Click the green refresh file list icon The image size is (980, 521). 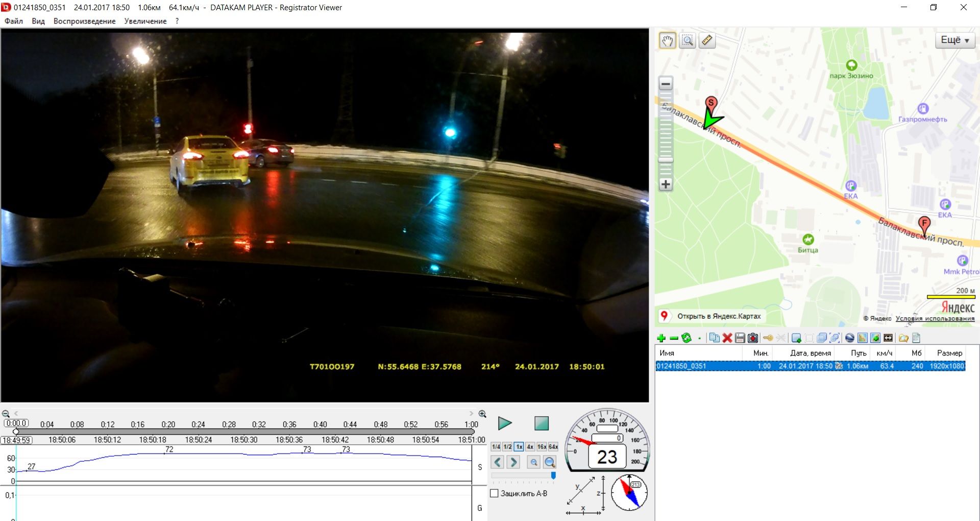(687, 338)
